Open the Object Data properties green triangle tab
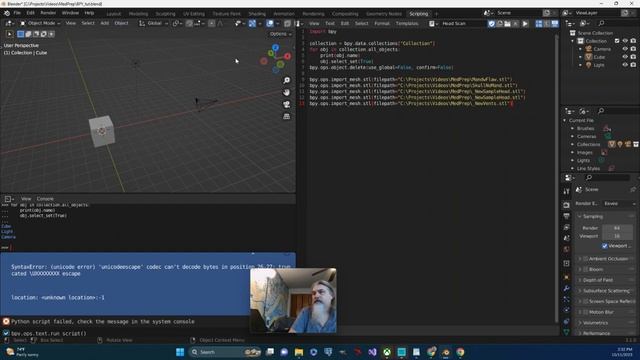This screenshot has height=360, width=640. (x=566, y=332)
